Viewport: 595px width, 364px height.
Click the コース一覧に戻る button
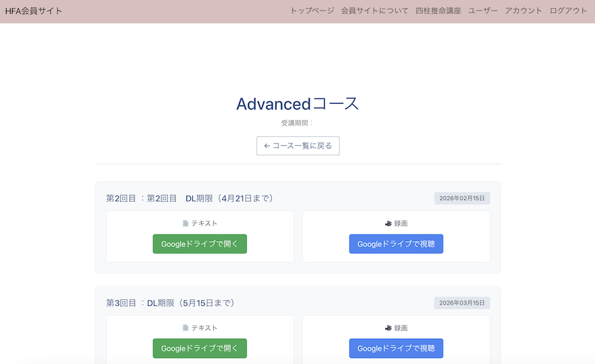pos(298,146)
